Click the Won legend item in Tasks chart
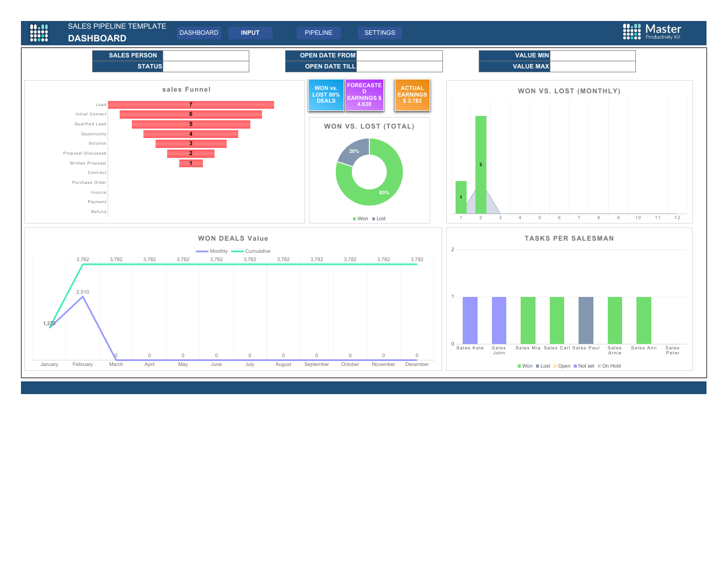This screenshot has height=563, width=728. click(525, 366)
